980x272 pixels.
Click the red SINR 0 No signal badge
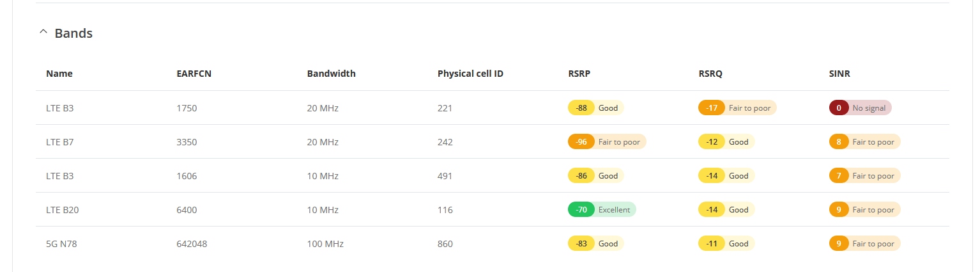pos(860,108)
